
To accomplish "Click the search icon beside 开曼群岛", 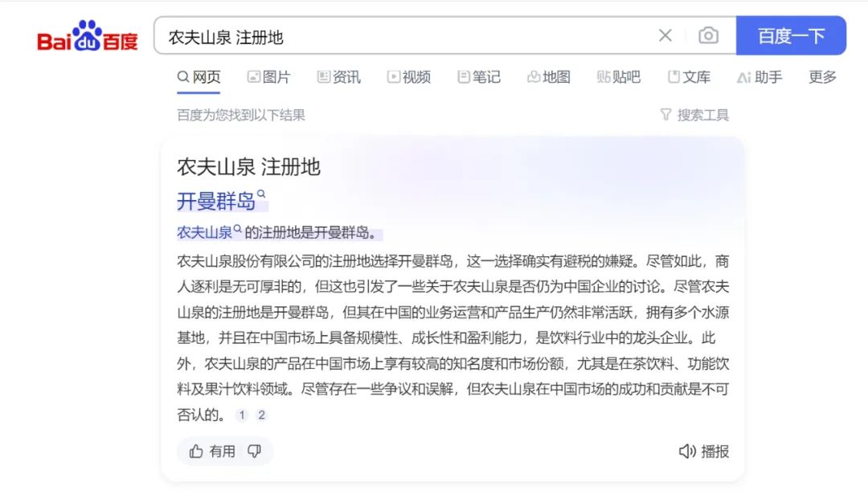I will coord(261,194).
